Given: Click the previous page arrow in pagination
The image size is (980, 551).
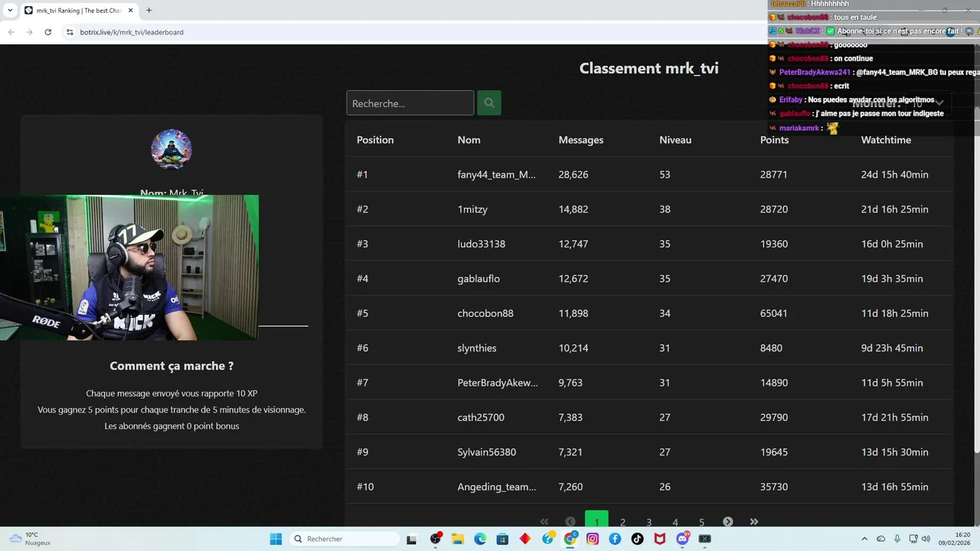Looking at the screenshot, I should [x=570, y=522].
